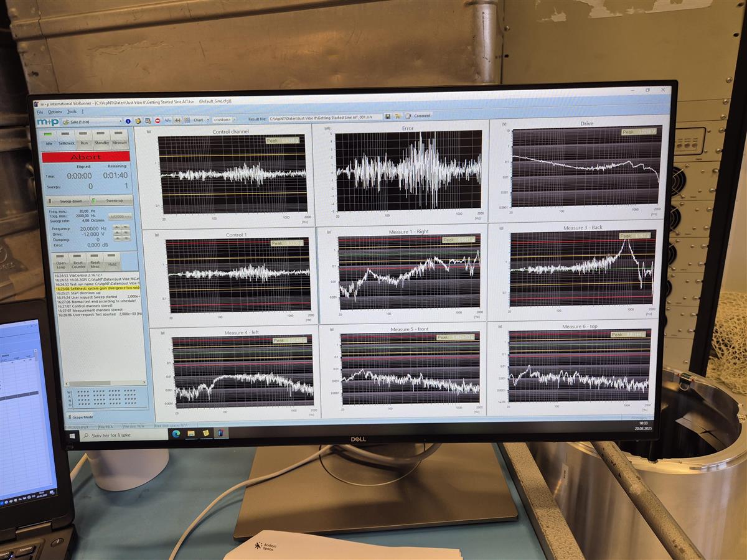This screenshot has height=560, width=747.
Task: Open the Sine test type dropdown
Action: [92, 122]
